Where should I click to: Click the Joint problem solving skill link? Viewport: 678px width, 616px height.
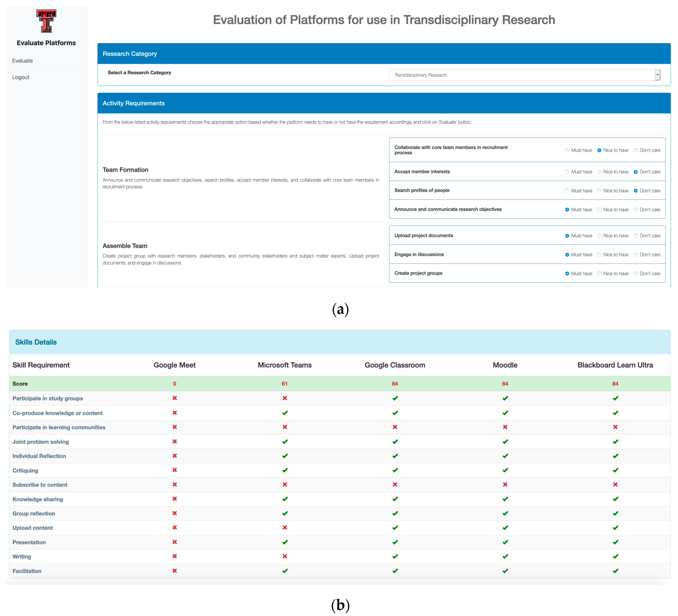[x=40, y=441]
